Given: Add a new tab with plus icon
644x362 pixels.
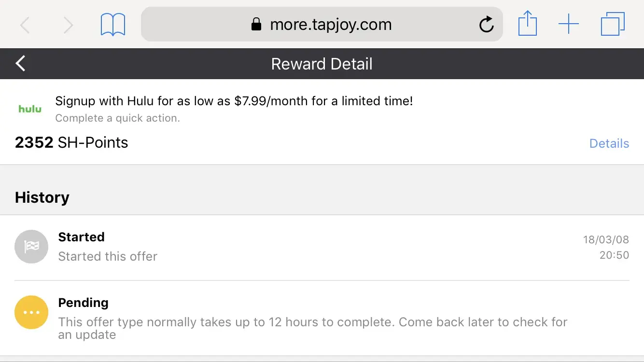Looking at the screenshot, I should tap(569, 24).
